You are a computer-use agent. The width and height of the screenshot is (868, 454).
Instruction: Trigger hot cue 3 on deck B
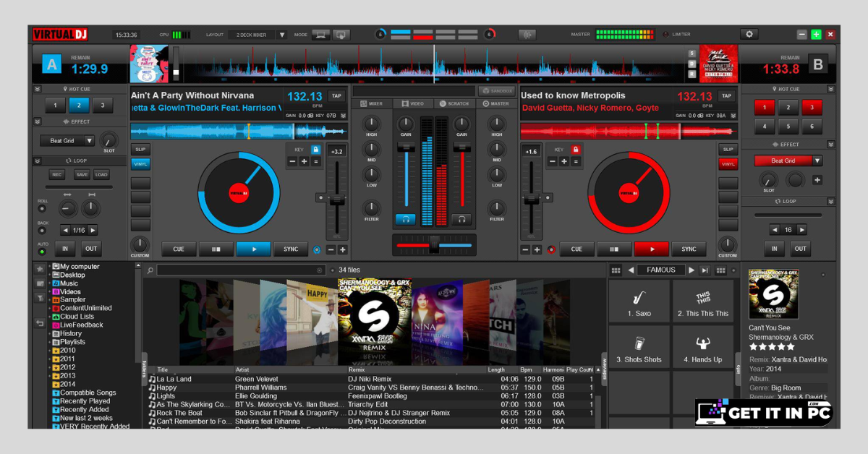click(812, 107)
